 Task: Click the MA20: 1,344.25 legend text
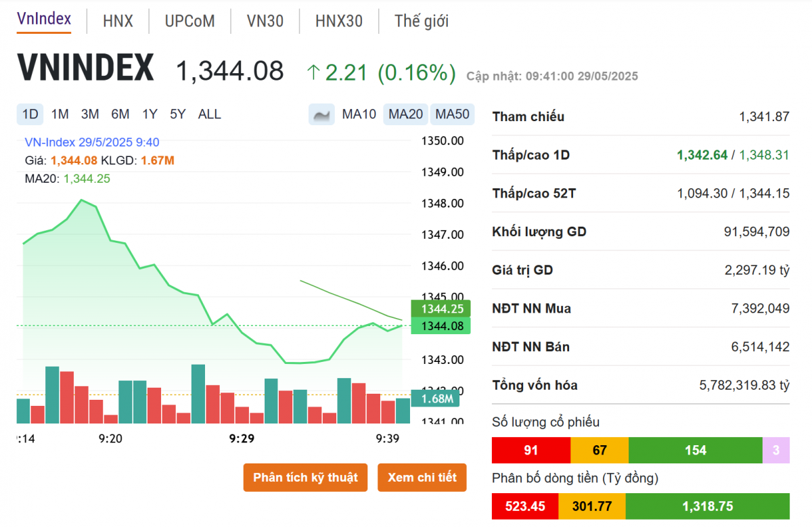tap(67, 179)
